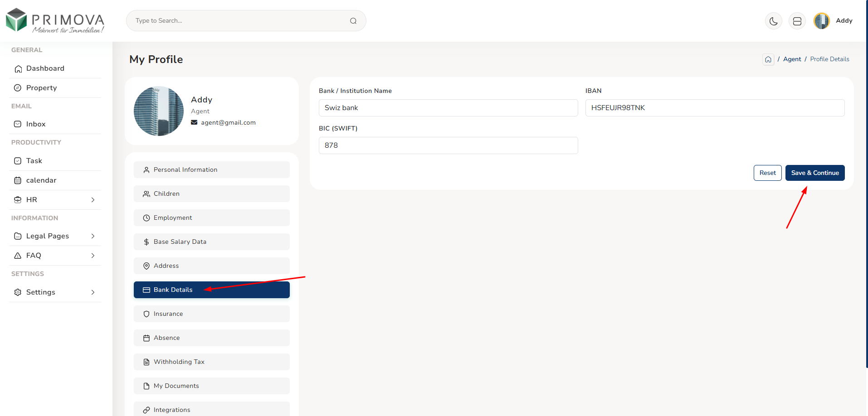
Task: Click the search magnifier icon
Action: coord(353,21)
